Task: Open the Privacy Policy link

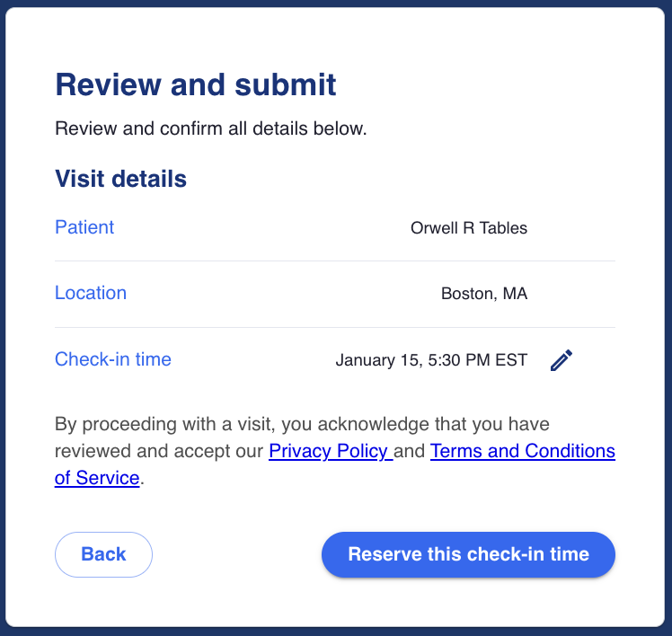Action: [x=329, y=451]
